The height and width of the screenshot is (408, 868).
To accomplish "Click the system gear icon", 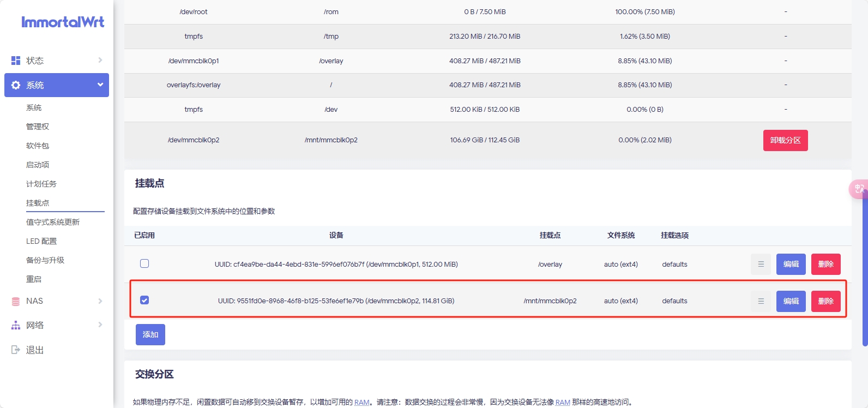I will pos(16,85).
